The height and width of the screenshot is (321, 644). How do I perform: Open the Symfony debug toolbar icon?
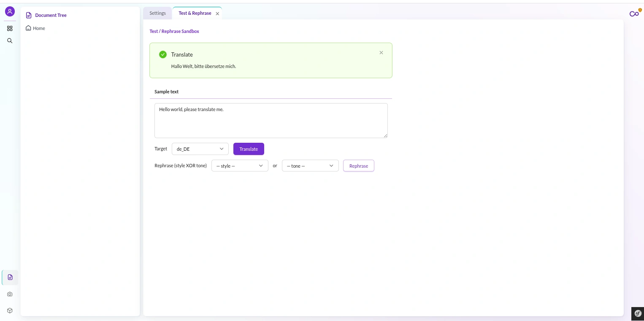click(638, 313)
